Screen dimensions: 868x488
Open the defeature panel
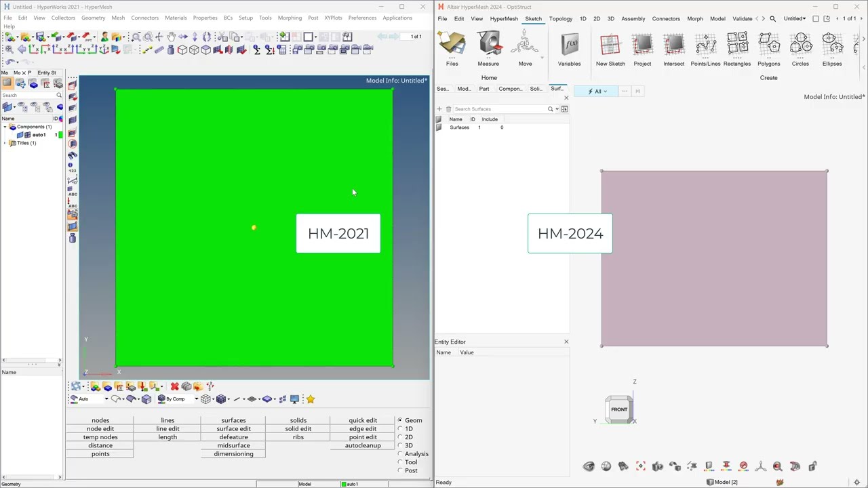[233, 437]
